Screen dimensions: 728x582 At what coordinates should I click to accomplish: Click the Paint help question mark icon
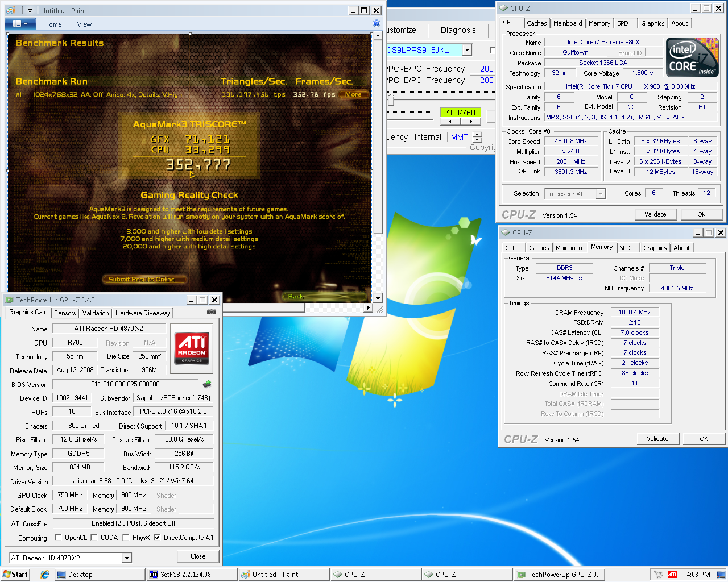(376, 23)
